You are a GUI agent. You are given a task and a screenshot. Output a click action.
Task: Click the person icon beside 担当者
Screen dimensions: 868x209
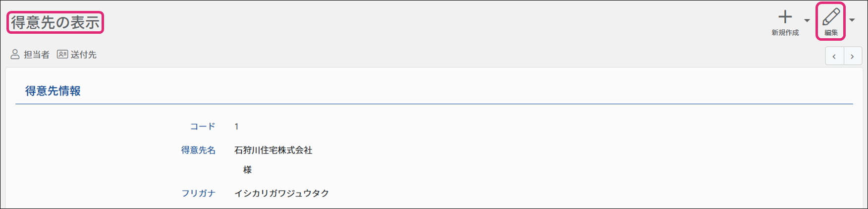15,55
